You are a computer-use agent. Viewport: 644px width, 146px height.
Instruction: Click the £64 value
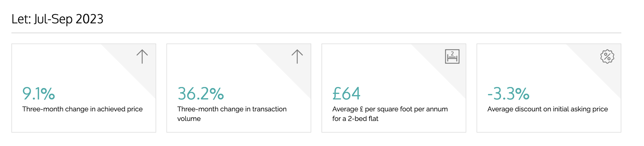point(346,94)
